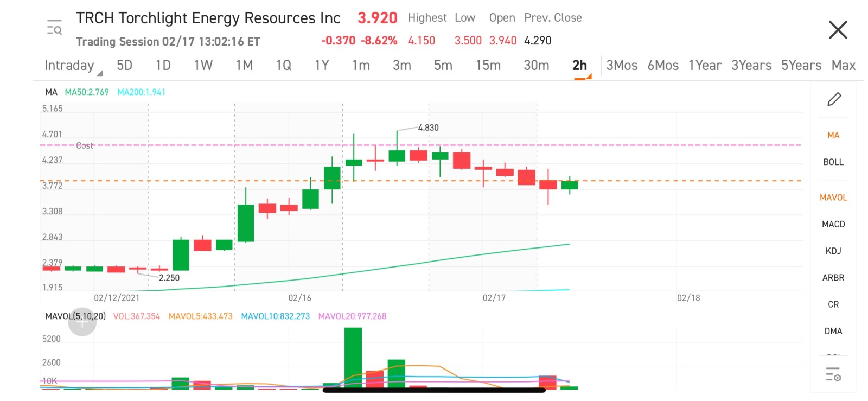Tap the round plus crosshair button
Image resolution: width=868 pixels, height=401 pixels.
coord(82,322)
